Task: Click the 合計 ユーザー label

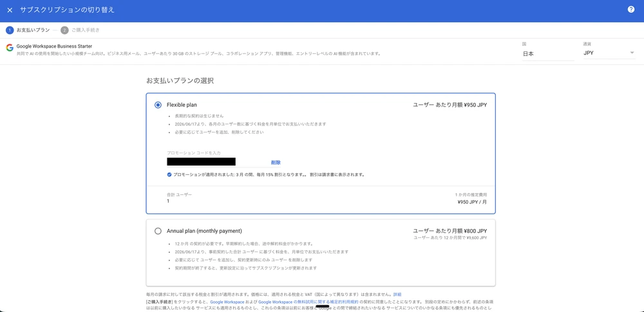Action: pyautogui.click(x=180, y=194)
